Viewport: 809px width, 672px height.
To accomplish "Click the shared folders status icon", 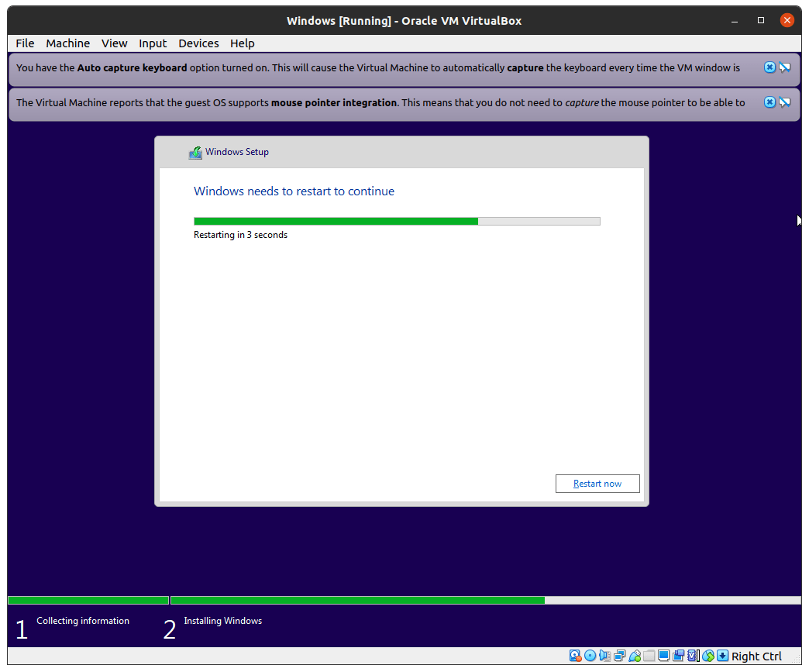I will point(649,656).
